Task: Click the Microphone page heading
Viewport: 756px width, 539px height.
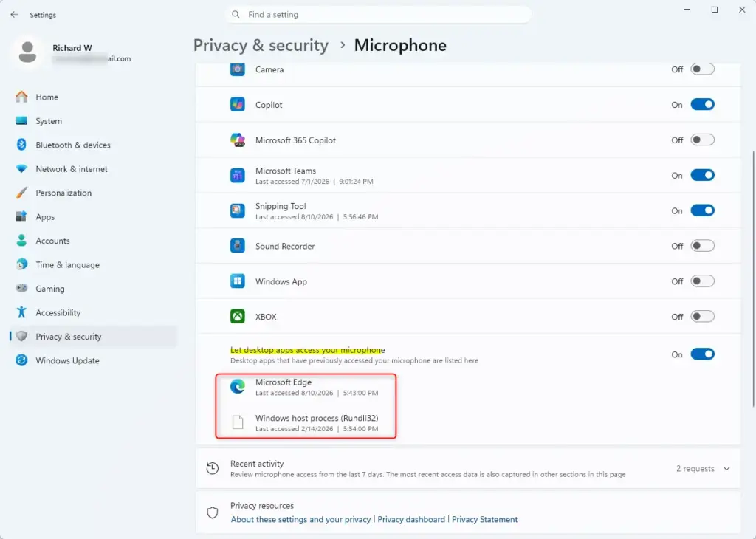Action: coord(400,45)
